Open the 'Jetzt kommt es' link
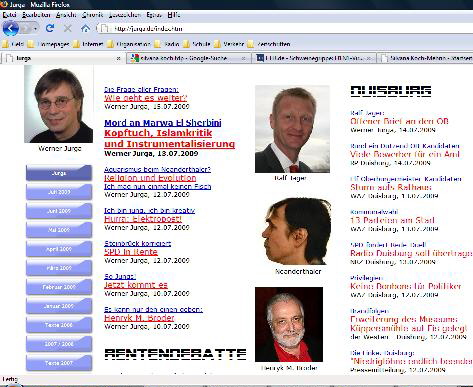Image resolution: width=473 pixels, height=387 pixels. pyautogui.click(x=136, y=285)
